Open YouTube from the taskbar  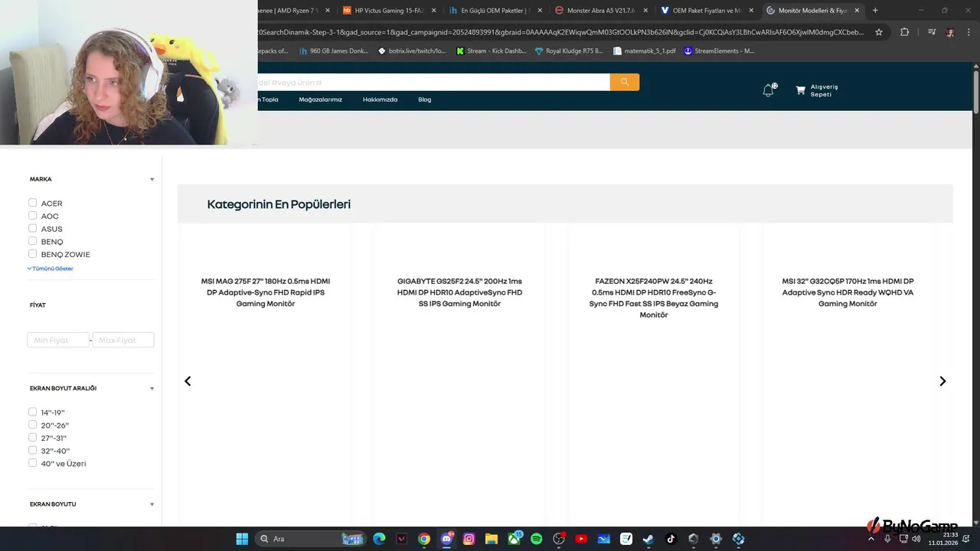(x=581, y=539)
